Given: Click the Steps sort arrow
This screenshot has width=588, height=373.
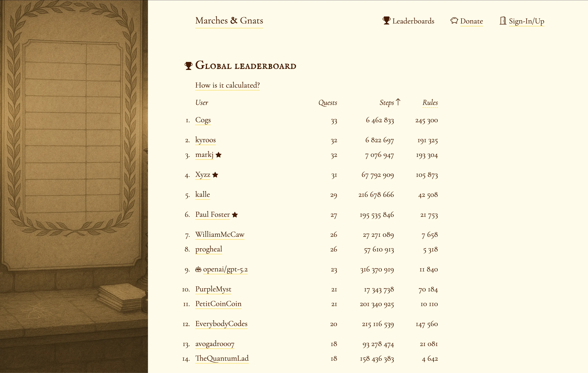Looking at the screenshot, I should tap(398, 102).
